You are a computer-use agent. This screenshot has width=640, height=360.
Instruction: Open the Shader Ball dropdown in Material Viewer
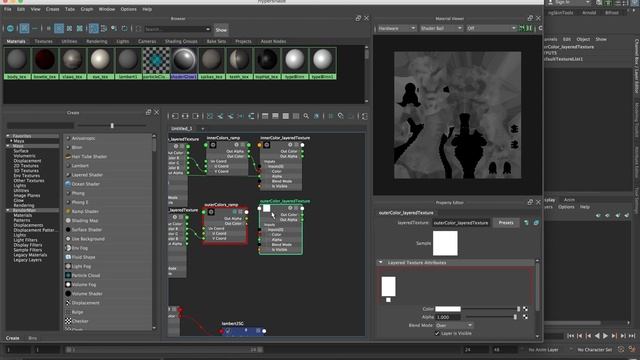pos(441,29)
